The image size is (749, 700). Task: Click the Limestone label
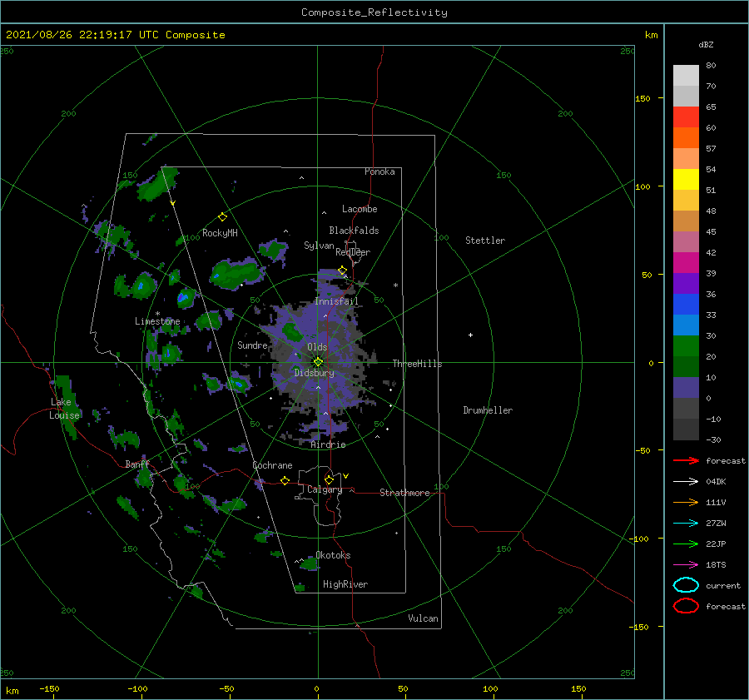pos(157,321)
